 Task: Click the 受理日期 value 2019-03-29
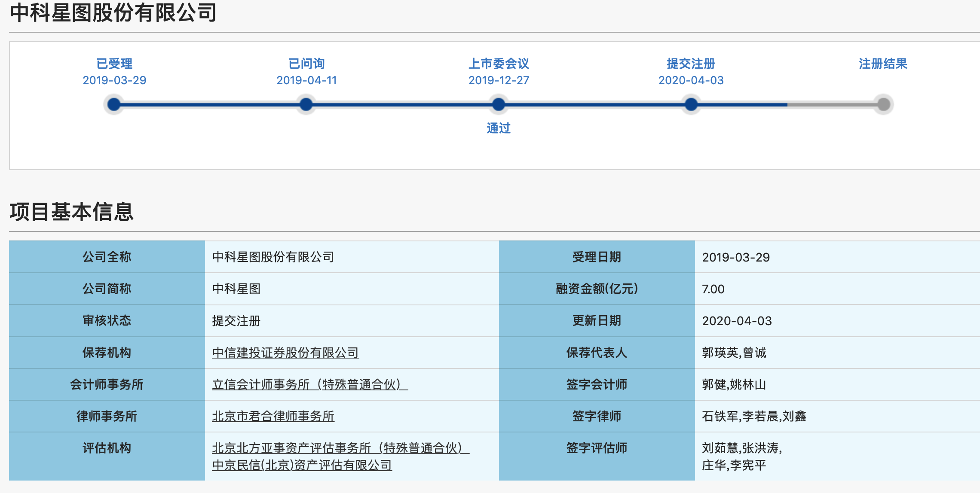(736, 257)
